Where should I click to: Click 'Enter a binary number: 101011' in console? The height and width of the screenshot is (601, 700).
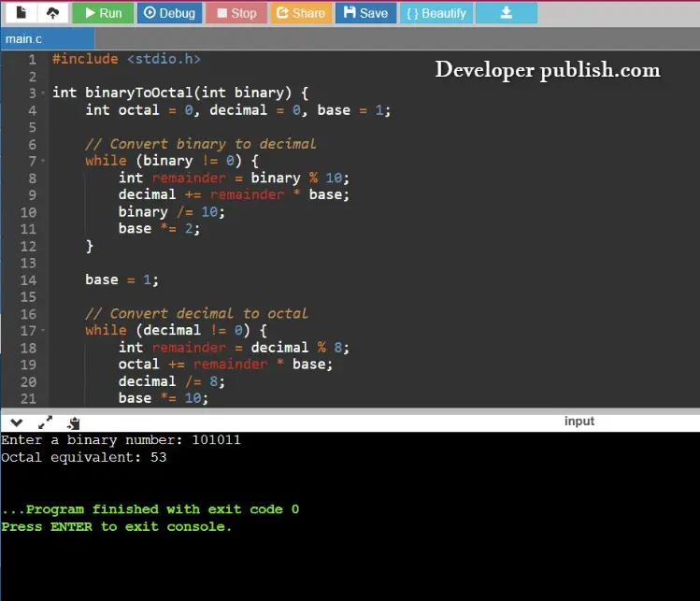coord(121,440)
